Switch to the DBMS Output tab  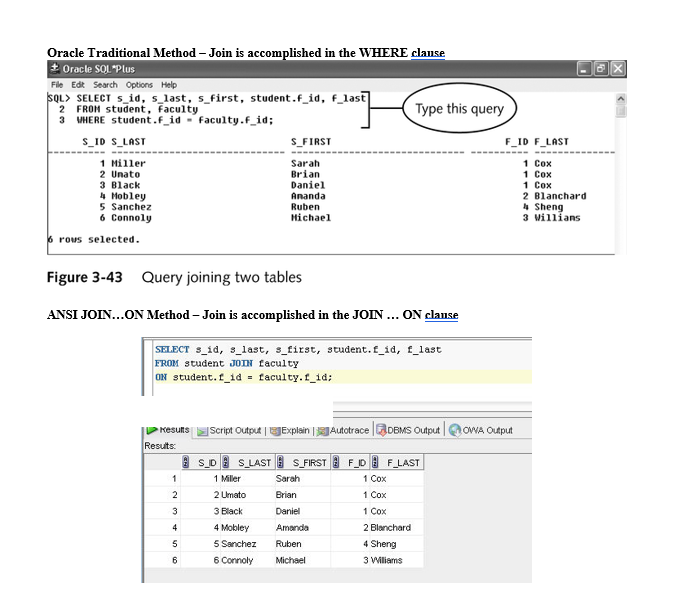[408, 430]
